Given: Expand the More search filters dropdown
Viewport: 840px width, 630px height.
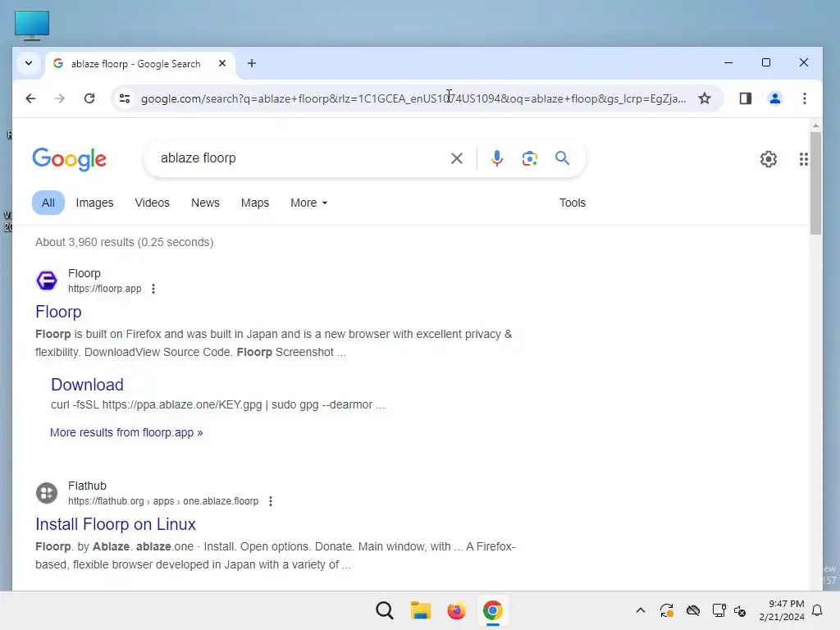Looking at the screenshot, I should click(308, 203).
